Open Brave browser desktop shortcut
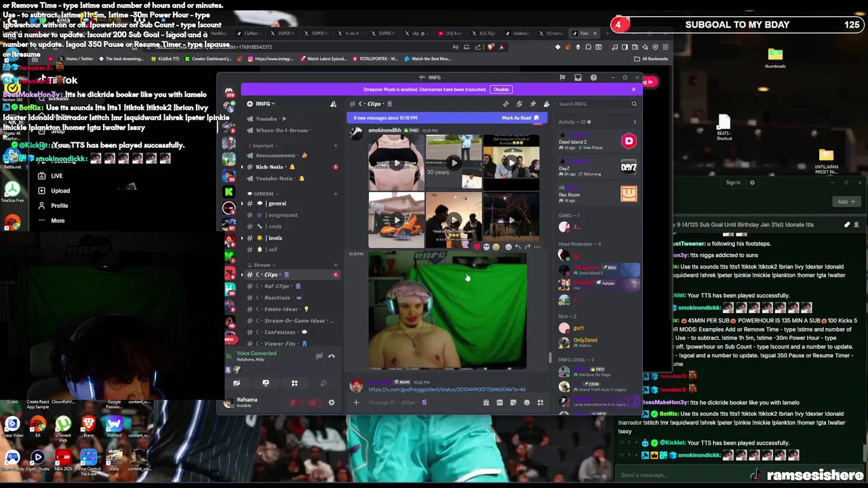The height and width of the screenshot is (488, 868). pyautogui.click(x=88, y=427)
